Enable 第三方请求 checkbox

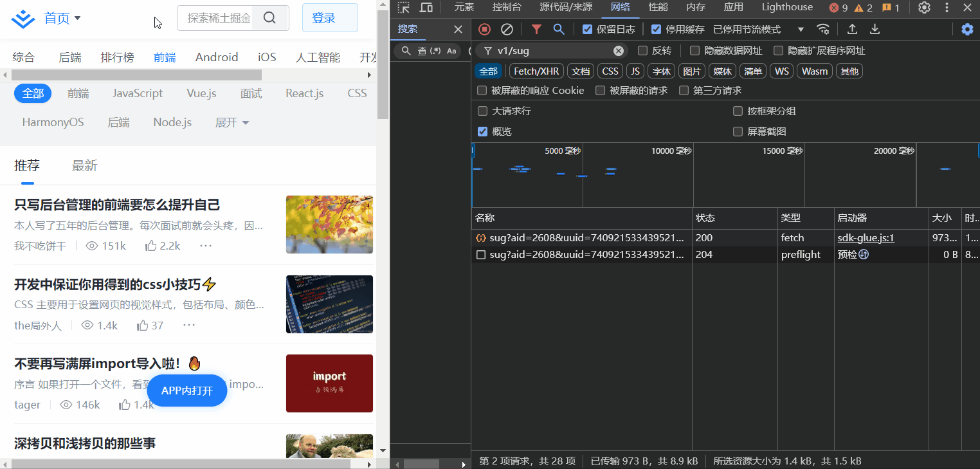pyautogui.click(x=684, y=91)
